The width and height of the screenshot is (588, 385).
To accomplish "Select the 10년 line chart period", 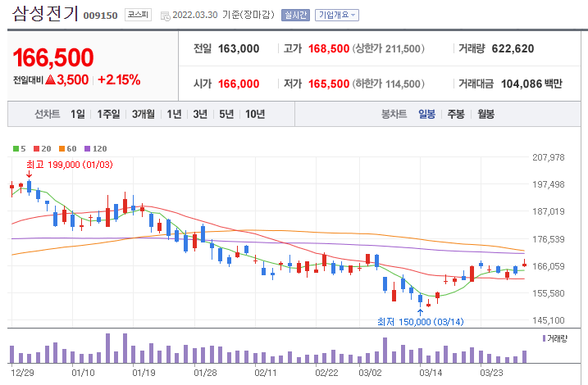I will tap(255, 114).
